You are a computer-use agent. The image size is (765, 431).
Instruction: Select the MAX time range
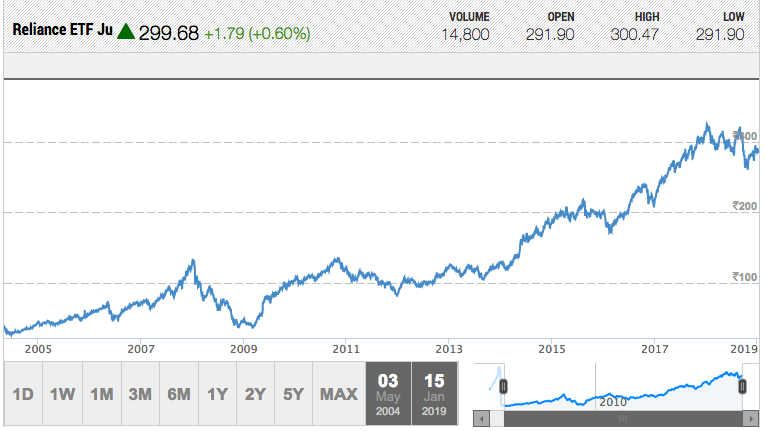point(339,393)
